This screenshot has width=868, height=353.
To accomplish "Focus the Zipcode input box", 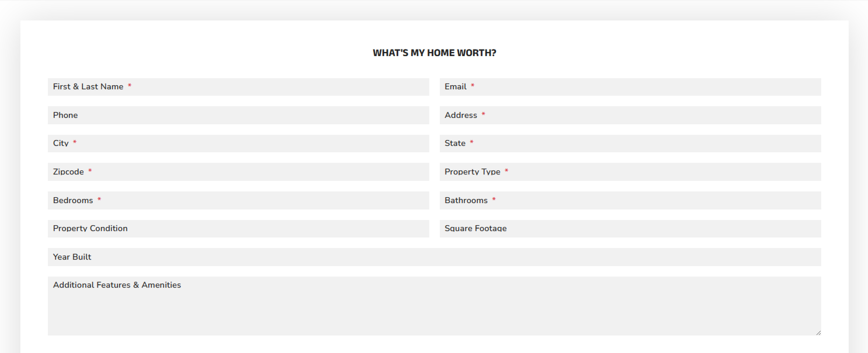I will pos(238,172).
